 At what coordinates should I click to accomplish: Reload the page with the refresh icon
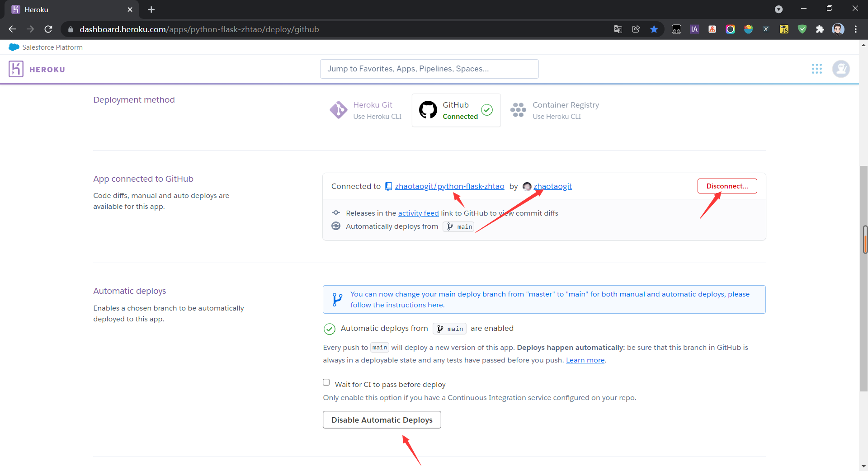click(x=48, y=29)
